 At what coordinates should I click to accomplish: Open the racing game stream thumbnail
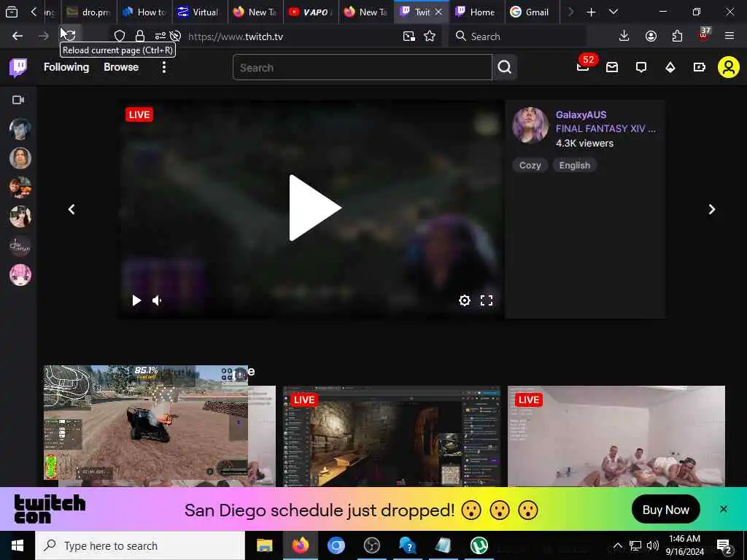[146, 423]
